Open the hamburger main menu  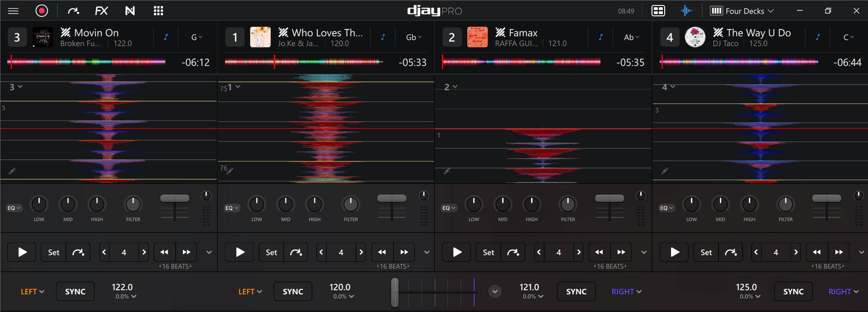tap(13, 11)
